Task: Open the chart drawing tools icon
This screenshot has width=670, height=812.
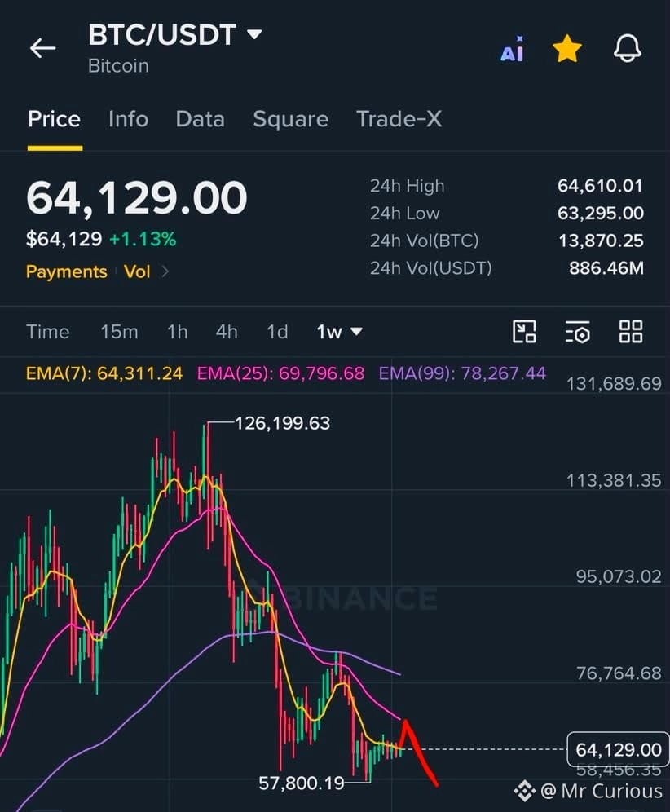Action: click(524, 332)
